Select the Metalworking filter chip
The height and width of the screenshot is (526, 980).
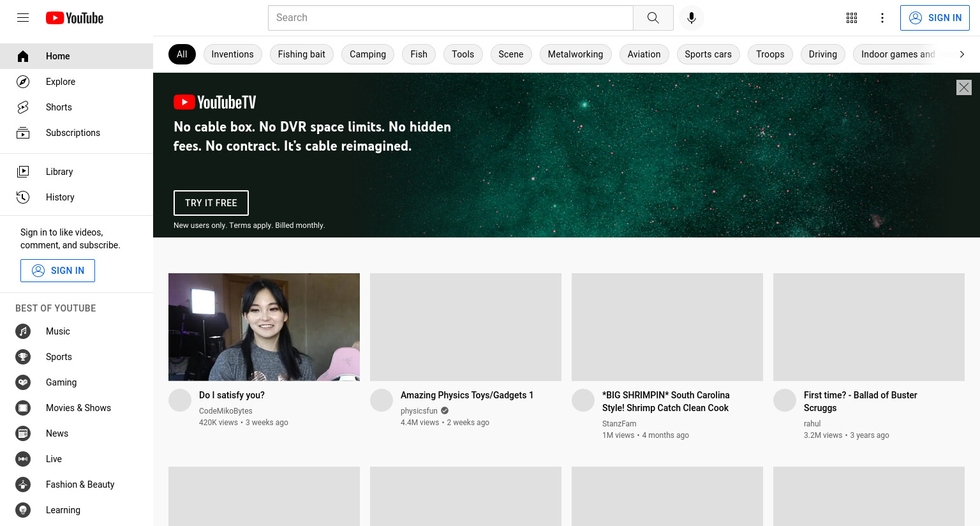[x=575, y=54]
